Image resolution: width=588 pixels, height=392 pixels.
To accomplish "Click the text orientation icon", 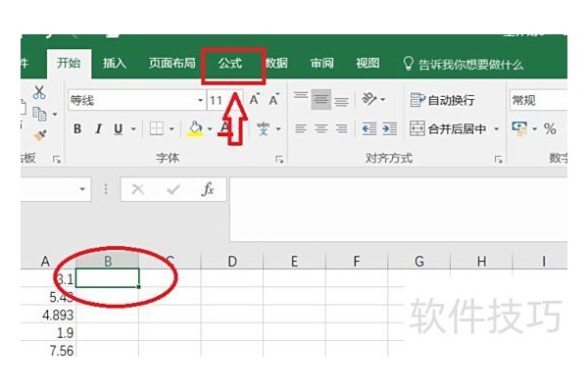I will (369, 99).
